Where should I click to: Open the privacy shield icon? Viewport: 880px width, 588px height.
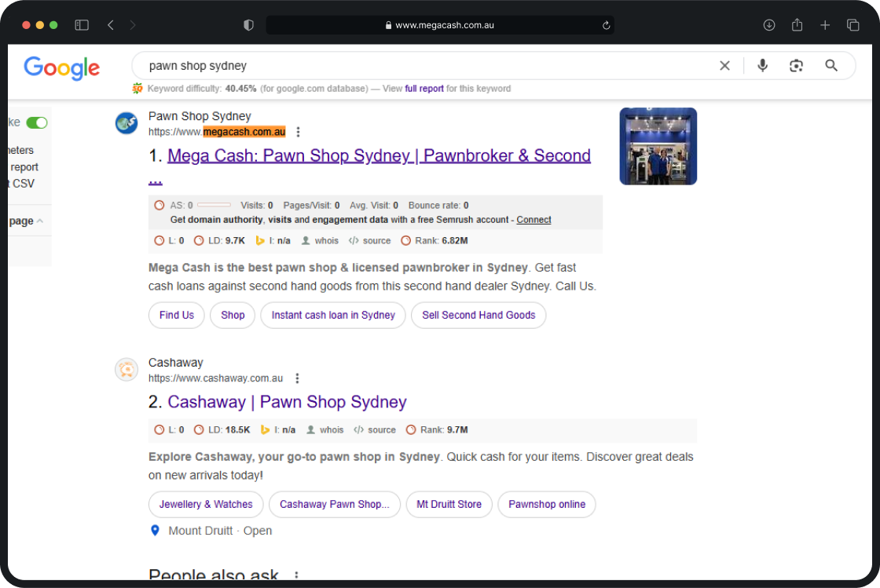tap(248, 24)
